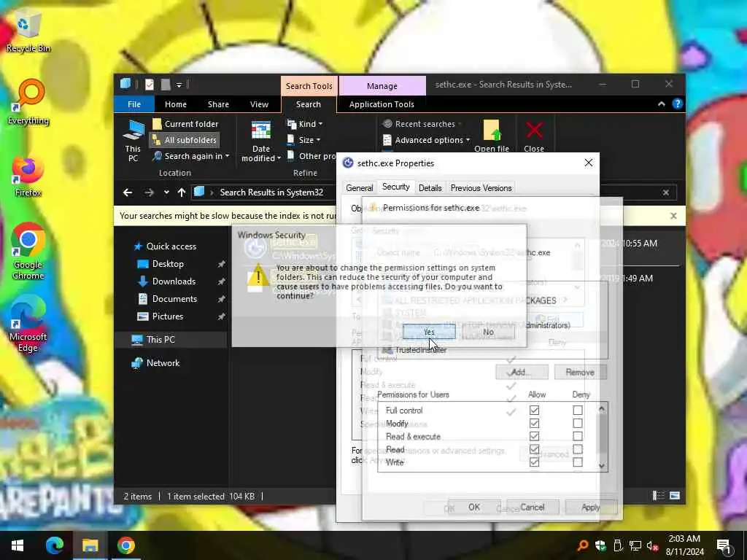Toggle Deny checkbox for Read & execute

tap(578, 436)
